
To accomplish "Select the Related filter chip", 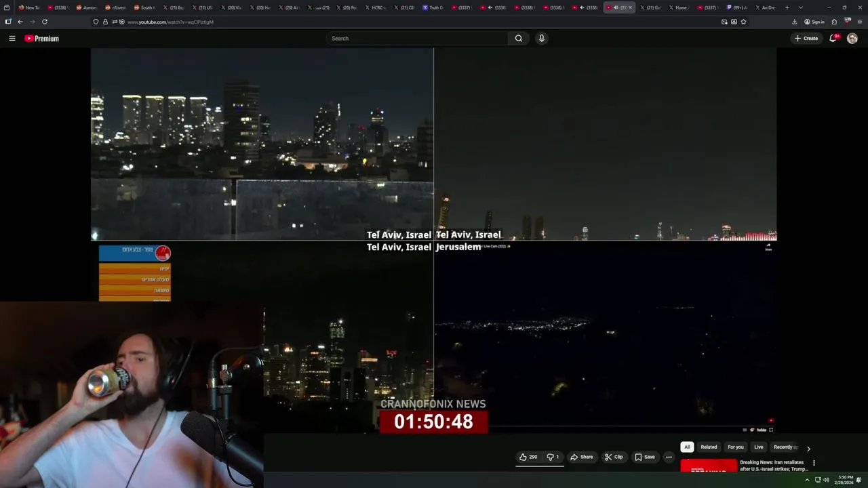I will pyautogui.click(x=709, y=447).
